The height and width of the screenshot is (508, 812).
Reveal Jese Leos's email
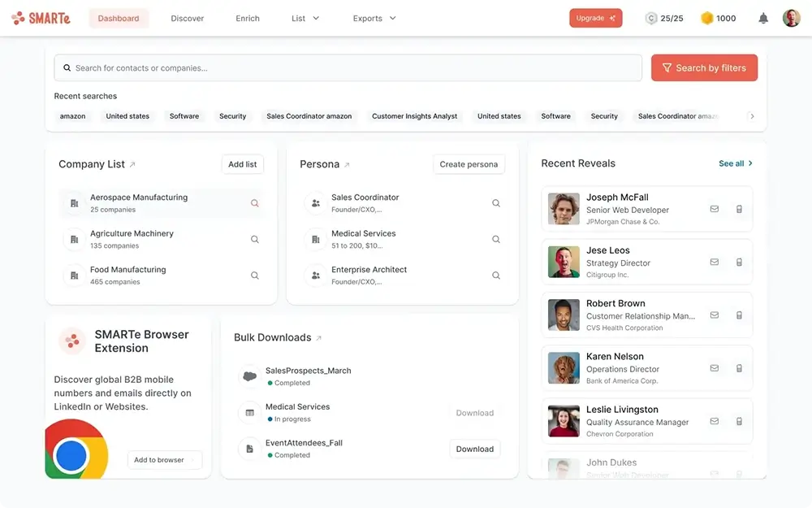coord(714,262)
